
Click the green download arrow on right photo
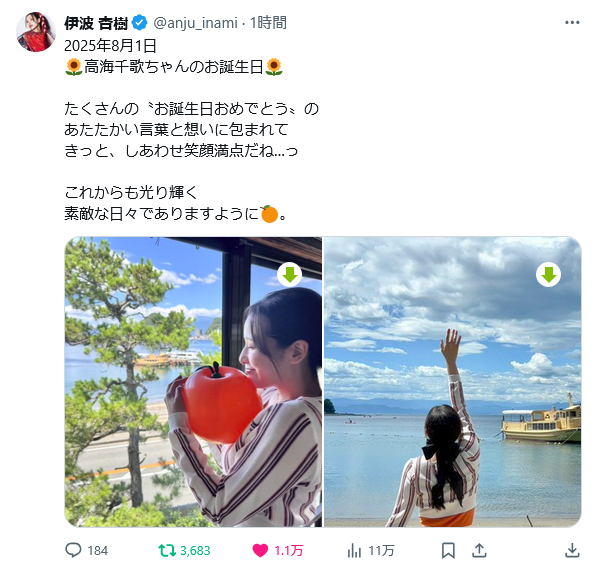click(548, 274)
